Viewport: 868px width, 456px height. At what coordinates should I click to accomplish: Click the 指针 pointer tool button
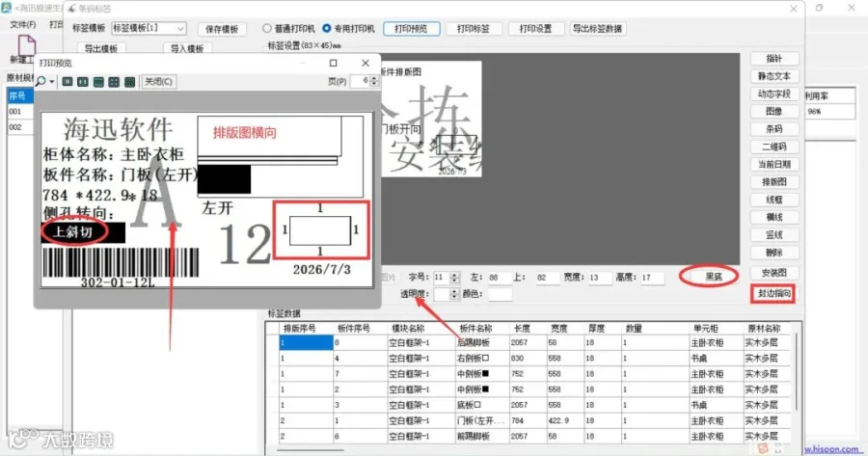tap(773, 59)
